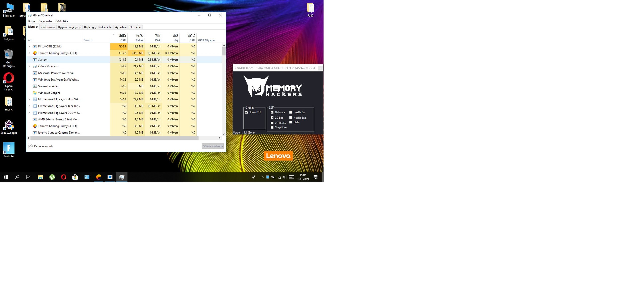Open the battery status tray icon
The width and height of the screenshot is (644, 288).
tap(273, 177)
